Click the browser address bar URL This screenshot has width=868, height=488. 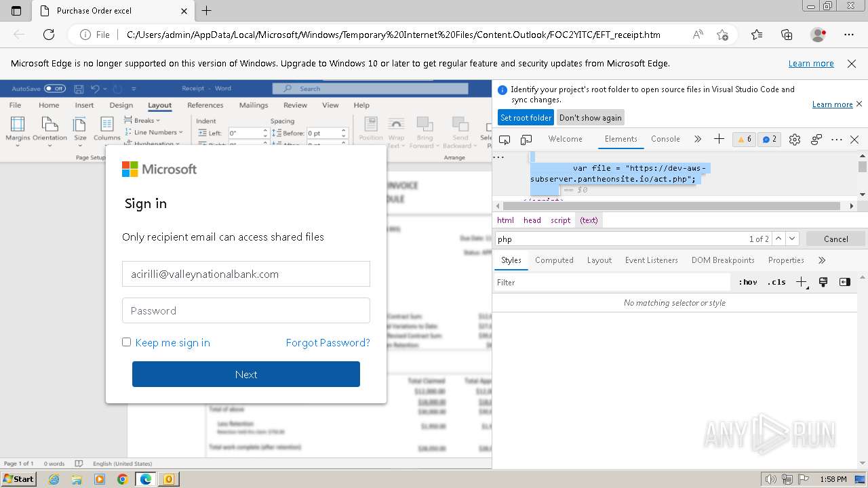point(393,35)
